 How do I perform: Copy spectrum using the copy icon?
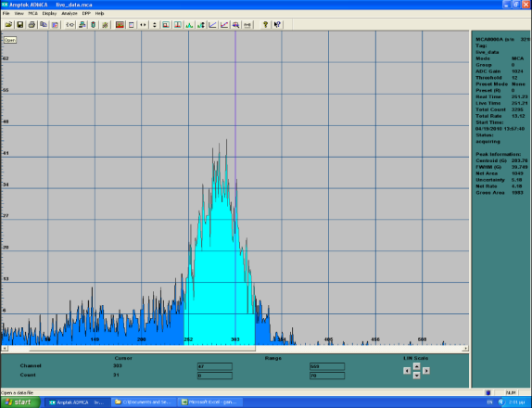click(43, 25)
